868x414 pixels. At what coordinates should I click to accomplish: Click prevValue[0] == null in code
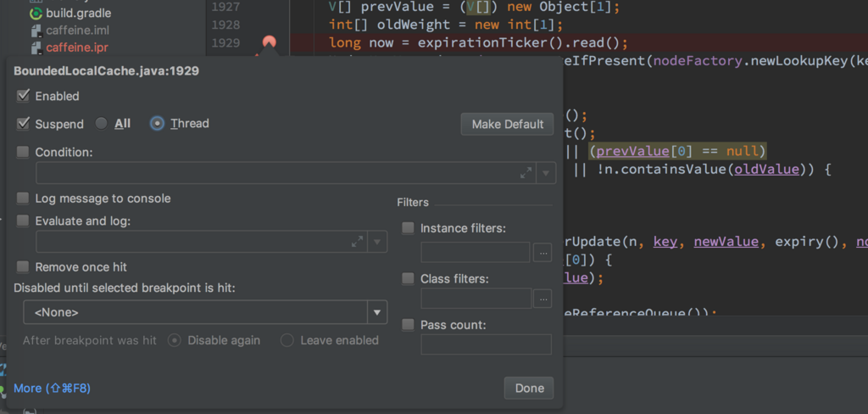point(676,151)
